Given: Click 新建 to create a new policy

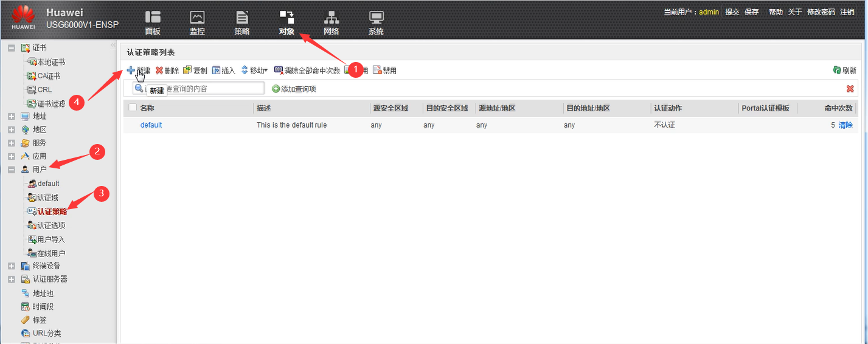Looking at the screenshot, I should tap(139, 71).
